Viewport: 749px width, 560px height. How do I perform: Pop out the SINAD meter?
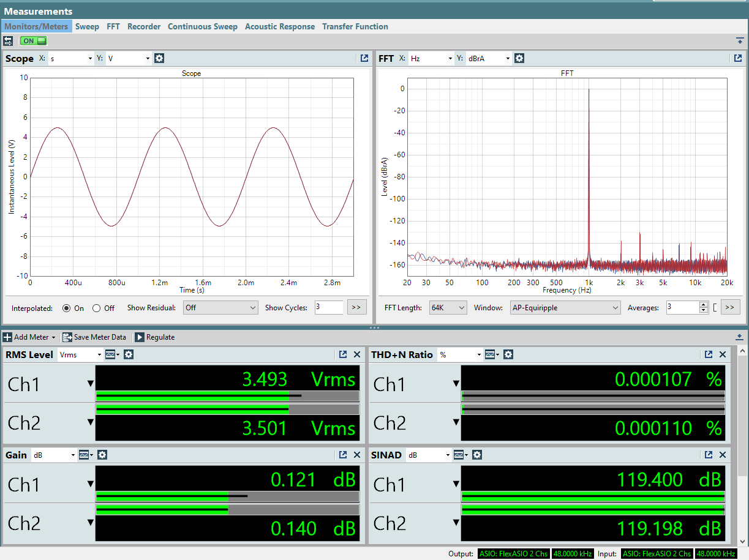tap(709, 455)
